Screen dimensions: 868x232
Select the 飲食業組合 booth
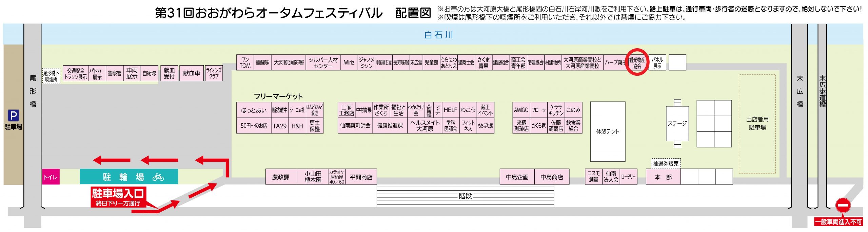(573, 126)
